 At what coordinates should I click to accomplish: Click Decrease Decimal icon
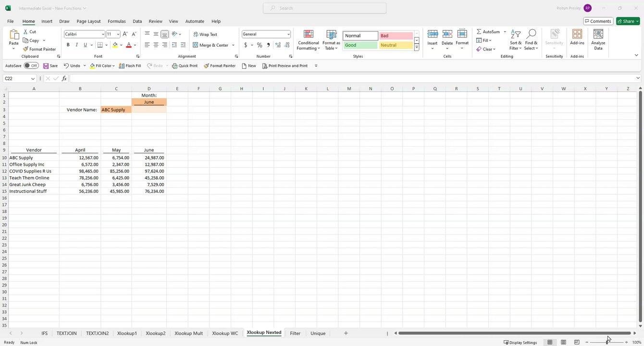(287, 45)
